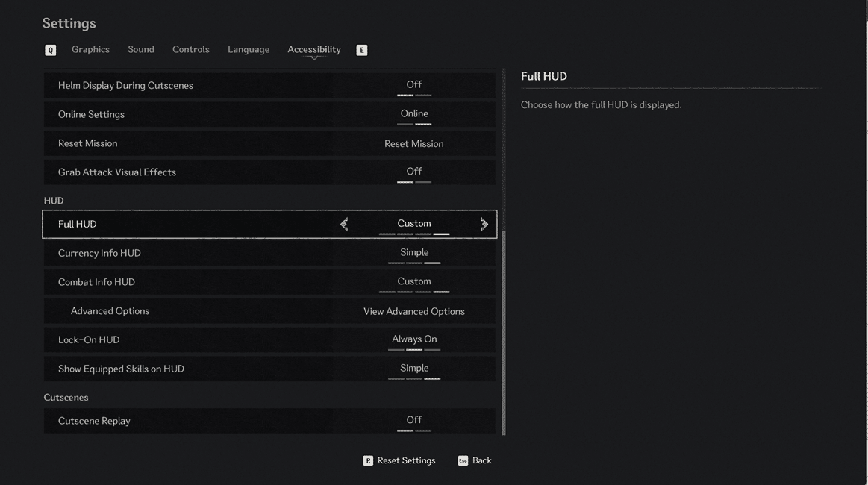Open View Advanced Options
868x485 pixels.
click(414, 312)
